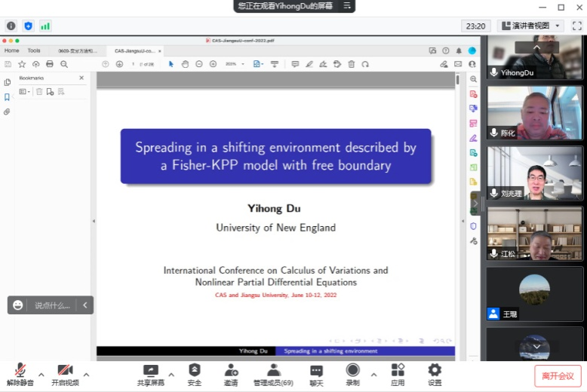
Task: Click green network signal status icon
Action: click(45, 26)
